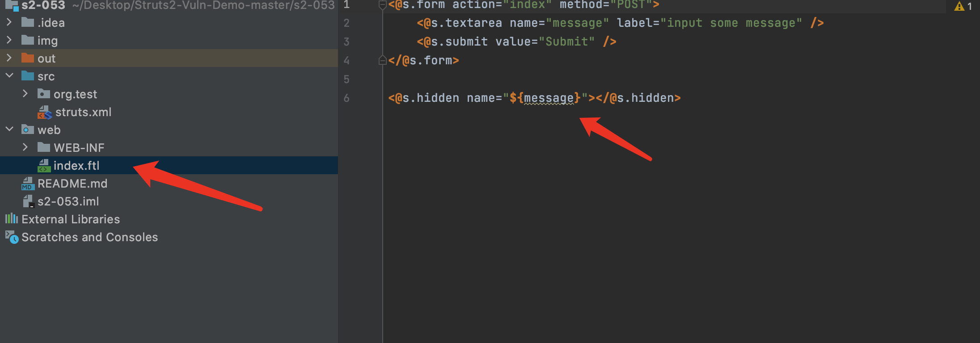Screen dimensions: 980x343
Task: Click the External Libraries icon
Action: (12, 219)
